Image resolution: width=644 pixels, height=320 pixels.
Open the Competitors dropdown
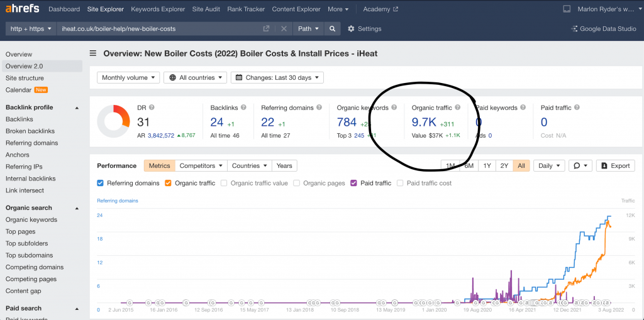click(201, 165)
